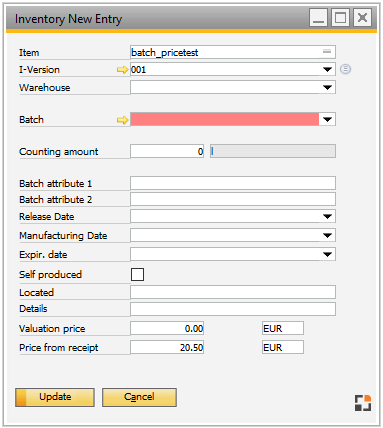Click the Cancel button
Image resolution: width=383 pixels, height=428 pixels.
pyautogui.click(x=139, y=397)
